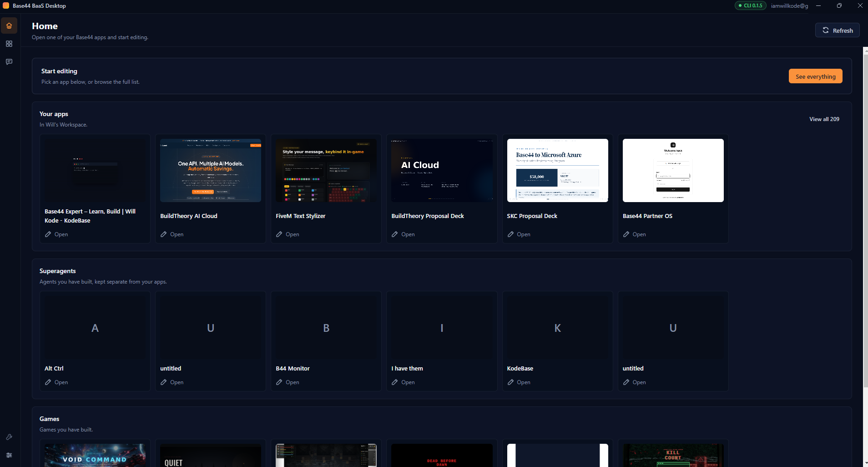This screenshot has height=467, width=868.
Task: Click the 'BuildTheory AI Cloud' app title
Action: point(189,216)
